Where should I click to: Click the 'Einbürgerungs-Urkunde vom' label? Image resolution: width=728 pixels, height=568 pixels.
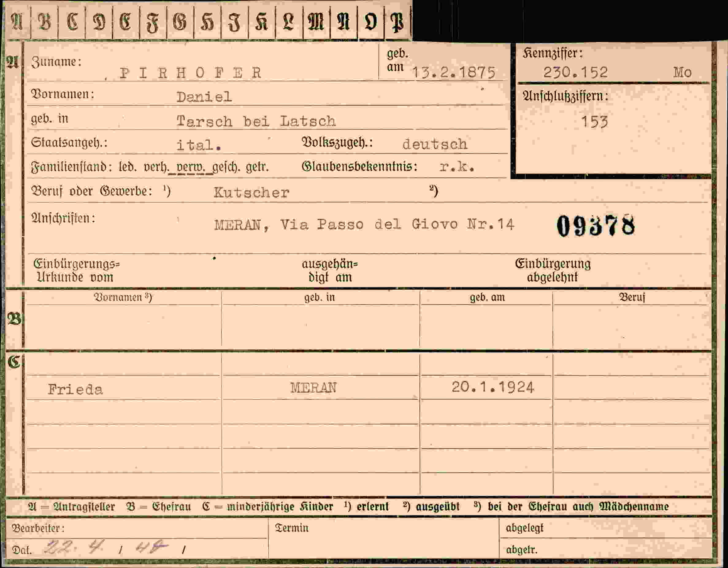point(76,270)
